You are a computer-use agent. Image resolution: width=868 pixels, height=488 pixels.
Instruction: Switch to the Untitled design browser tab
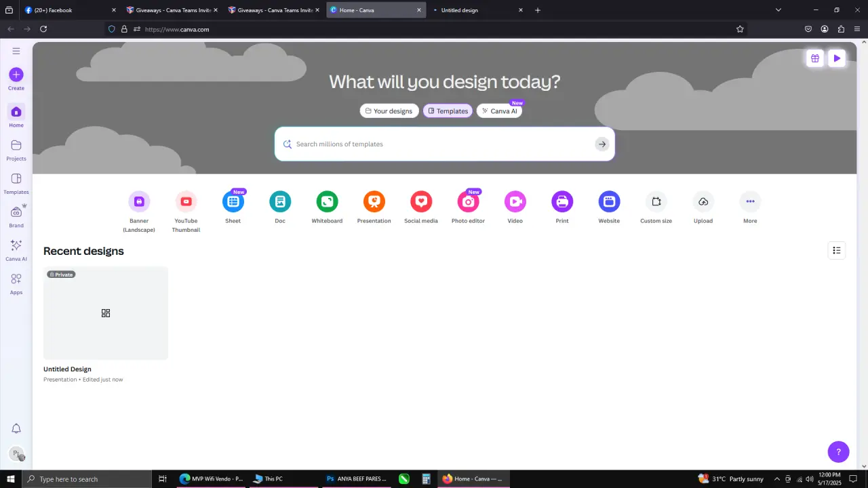(477, 10)
